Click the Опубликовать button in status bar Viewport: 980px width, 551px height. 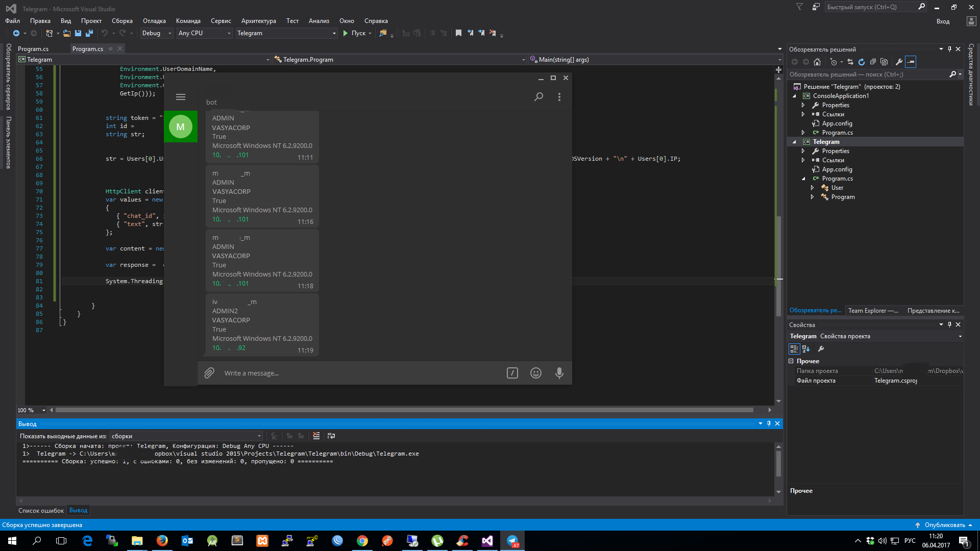pyautogui.click(x=944, y=525)
